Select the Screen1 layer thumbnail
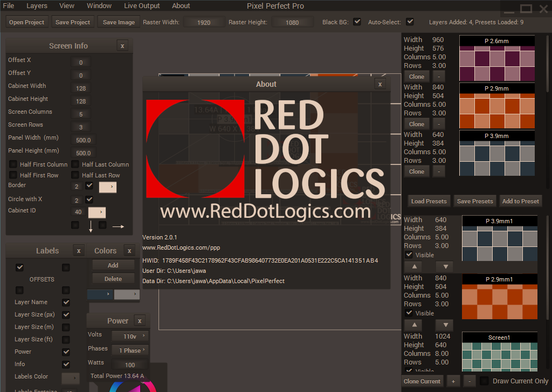Screen dimensions: 552x392 pos(499,352)
